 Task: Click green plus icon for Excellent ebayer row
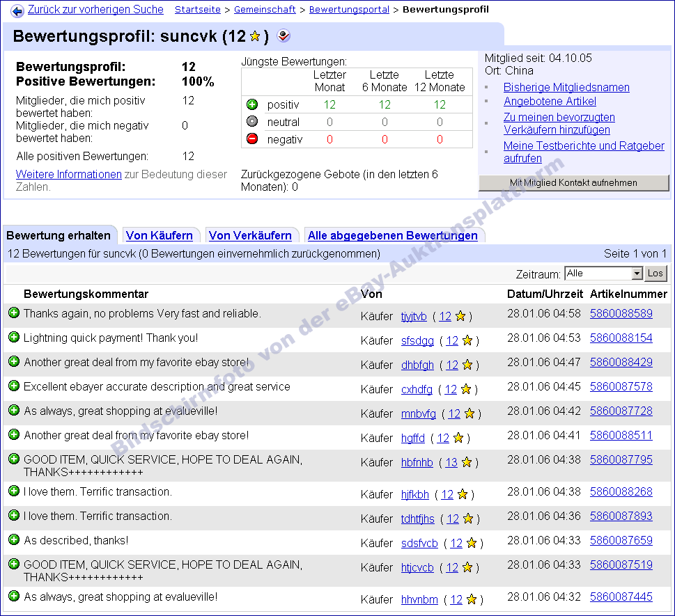pos(14,386)
